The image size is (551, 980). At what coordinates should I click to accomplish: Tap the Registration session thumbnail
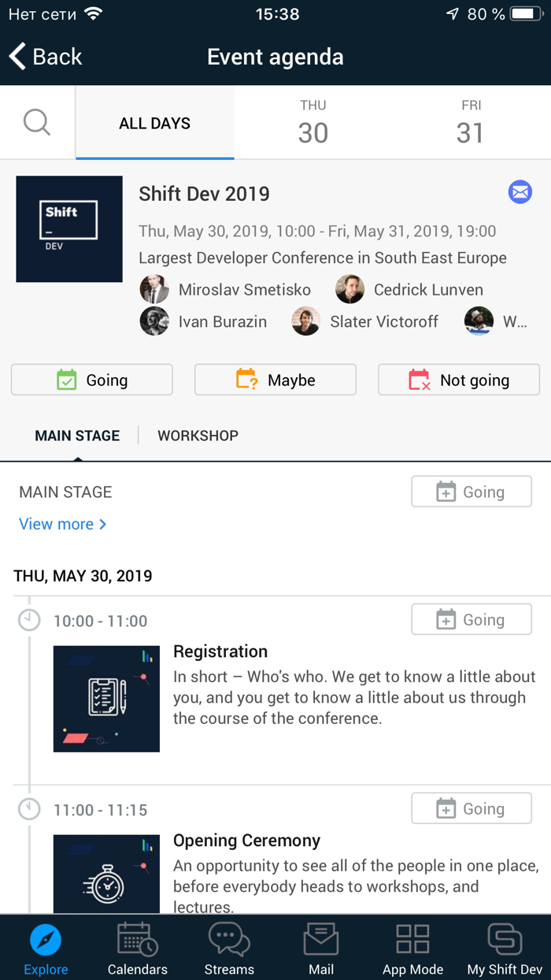[x=106, y=699]
